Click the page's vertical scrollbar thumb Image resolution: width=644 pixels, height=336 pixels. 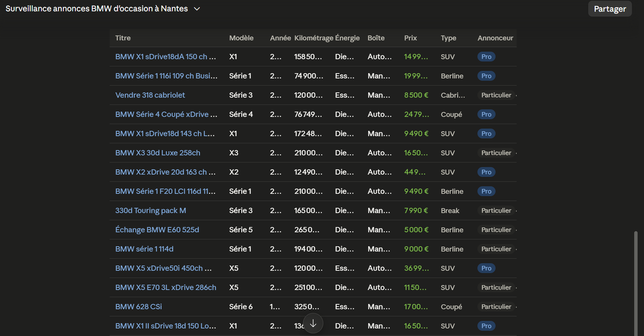pyautogui.click(x=636, y=283)
